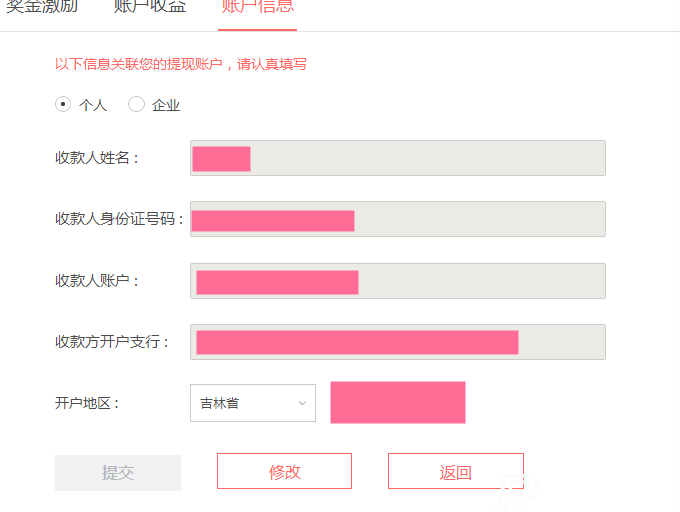Click the 收款方开户支行: label text
This screenshot has height=512, width=680.
pos(112,342)
